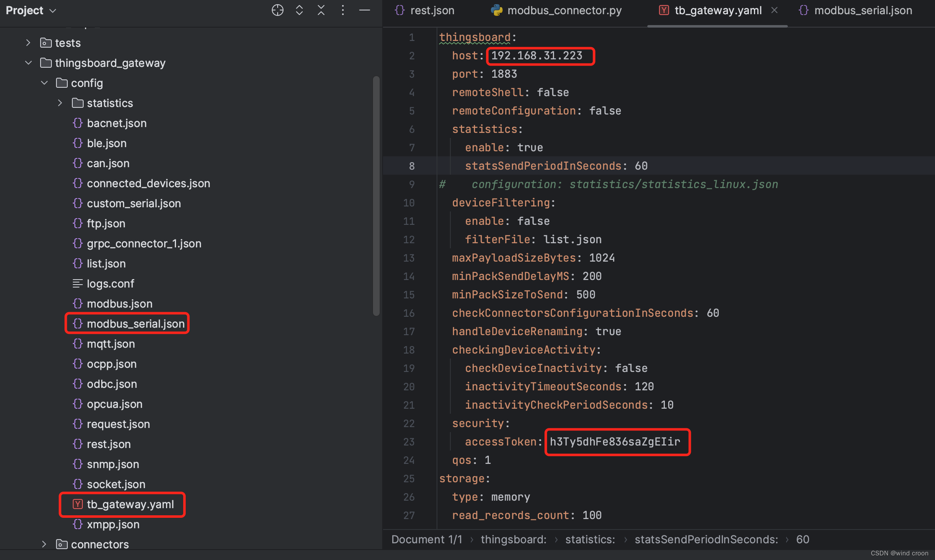
Task: Select logs.conf file
Action: pyautogui.click(x=110, y=283)
